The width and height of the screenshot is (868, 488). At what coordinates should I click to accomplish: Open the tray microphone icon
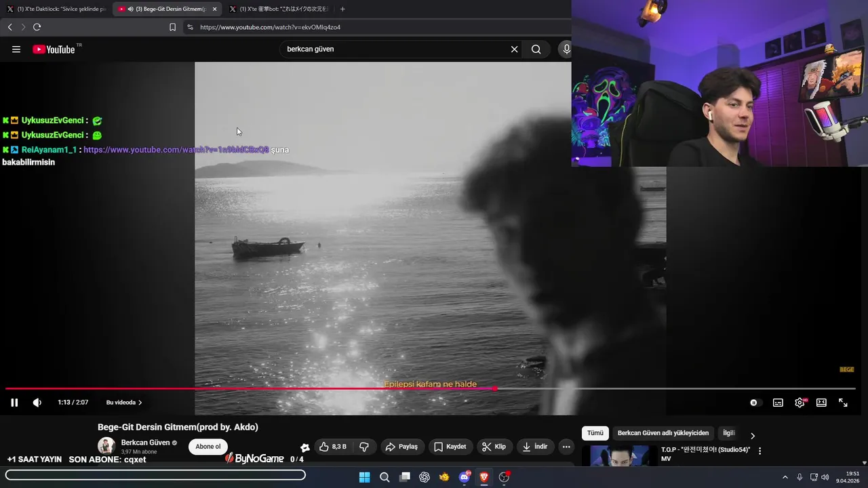tap(800, 477)
